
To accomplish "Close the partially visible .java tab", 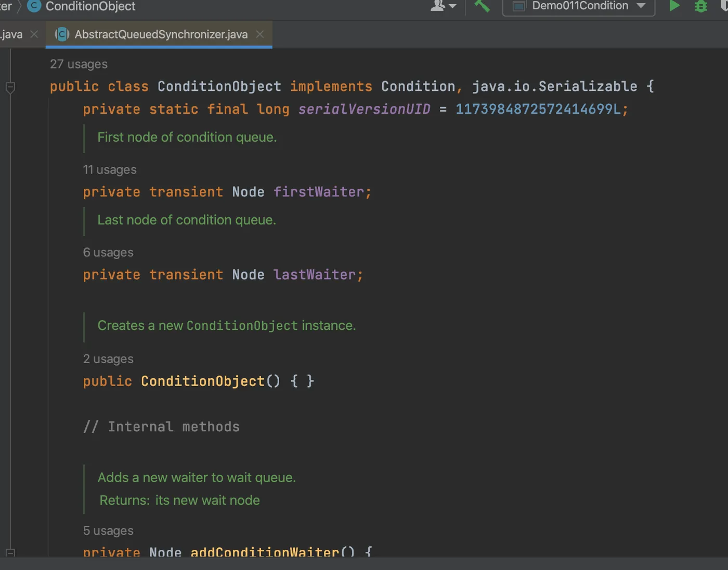I will pos(34,34).
